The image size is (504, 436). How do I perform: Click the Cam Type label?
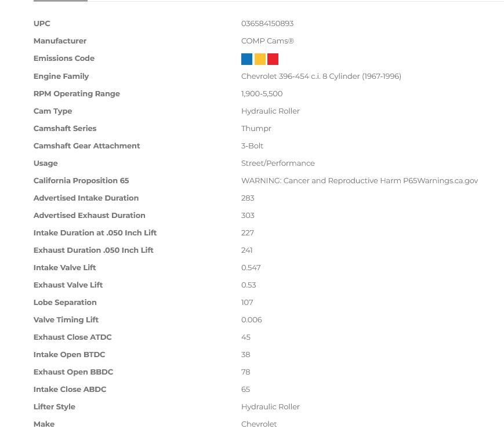point(53,111)
